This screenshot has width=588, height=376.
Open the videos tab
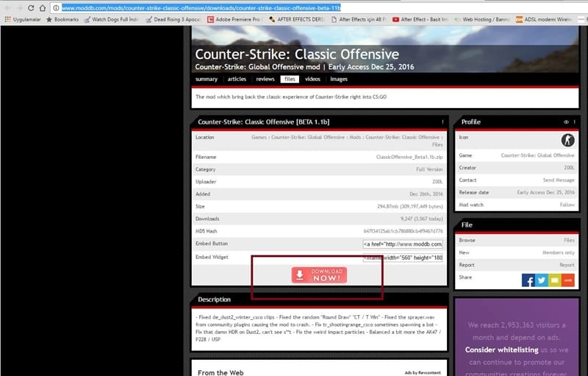312,79
